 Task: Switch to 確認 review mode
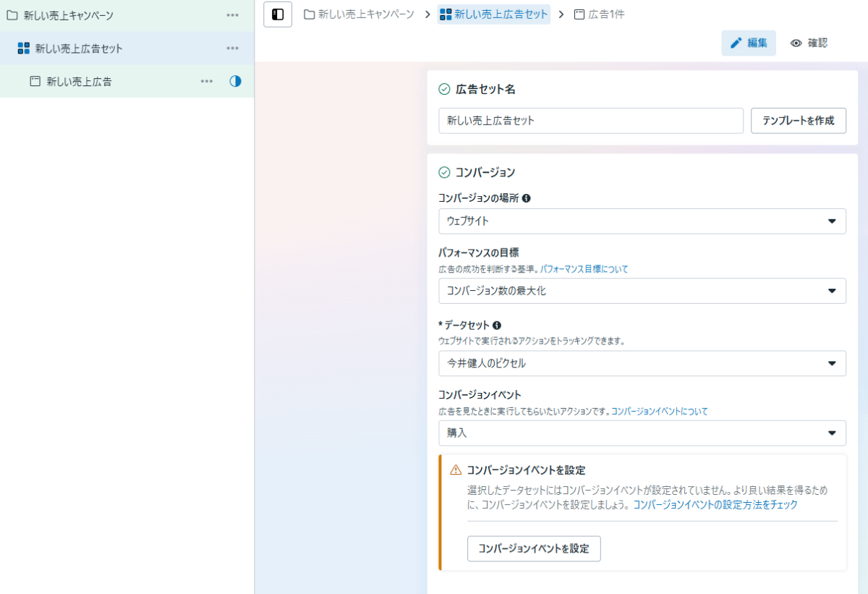pyautogui.click(x=809, y=43)
